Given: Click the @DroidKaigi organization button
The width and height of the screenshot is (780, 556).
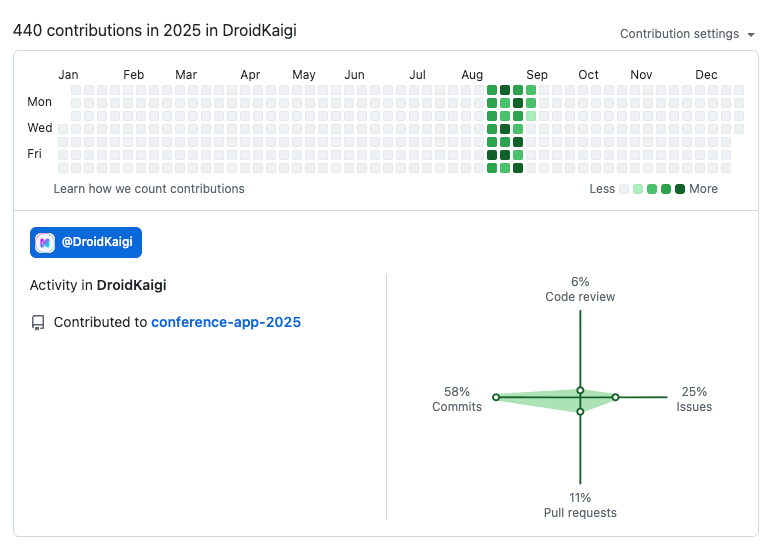Looking at the screenshot, I should pyautogui.click(x=86, y=243).
